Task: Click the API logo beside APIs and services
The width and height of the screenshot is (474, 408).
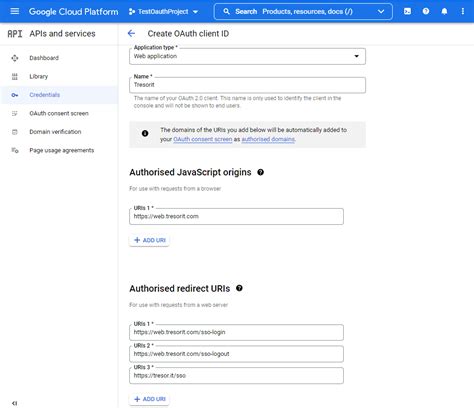Action: pos(15,34)
